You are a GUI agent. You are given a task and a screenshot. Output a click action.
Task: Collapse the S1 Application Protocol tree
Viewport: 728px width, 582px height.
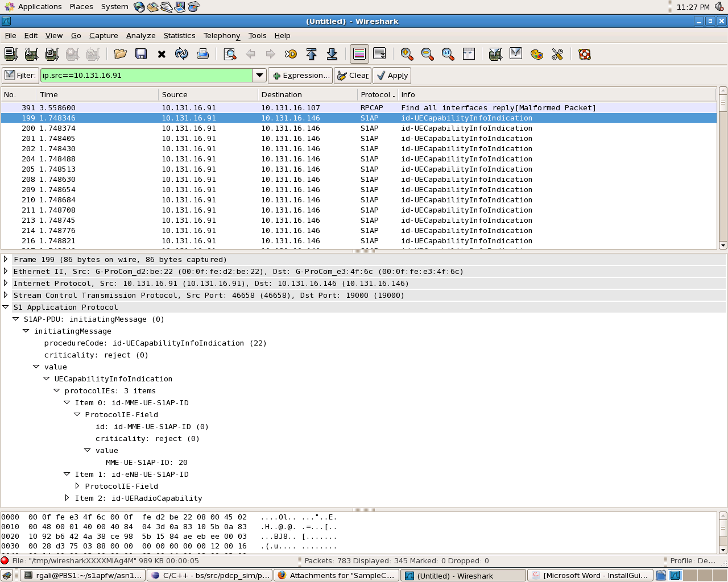pyautogui.click(x=6, y=307)
